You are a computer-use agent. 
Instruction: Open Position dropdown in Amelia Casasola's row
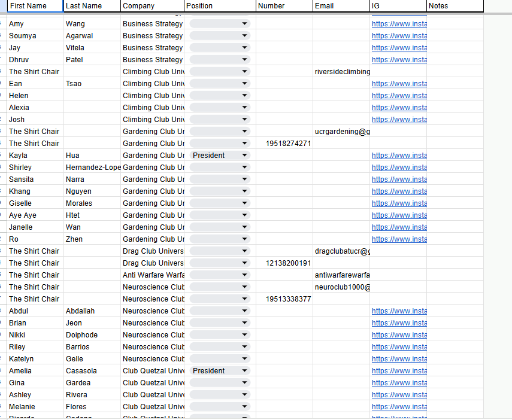click(x=244, y=371)
